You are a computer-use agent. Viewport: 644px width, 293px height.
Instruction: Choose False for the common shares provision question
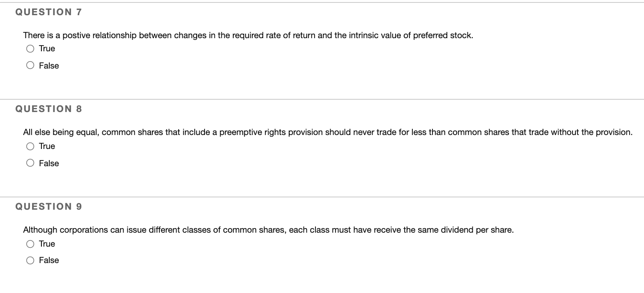[30, 162]
